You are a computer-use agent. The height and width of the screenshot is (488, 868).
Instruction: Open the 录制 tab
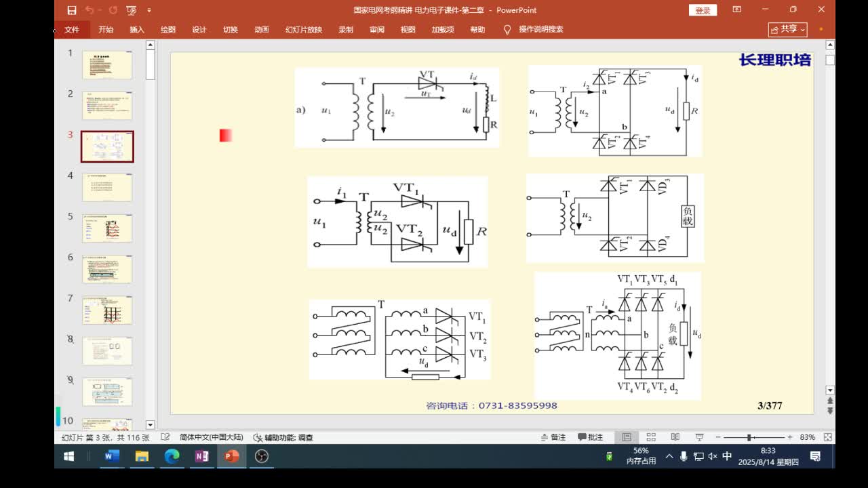[346, 30]
